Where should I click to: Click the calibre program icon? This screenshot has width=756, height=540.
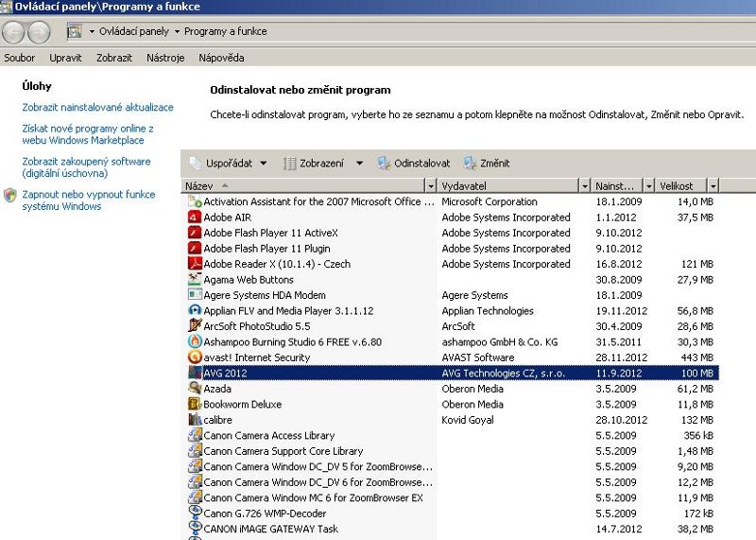click(x=196, y=420)
